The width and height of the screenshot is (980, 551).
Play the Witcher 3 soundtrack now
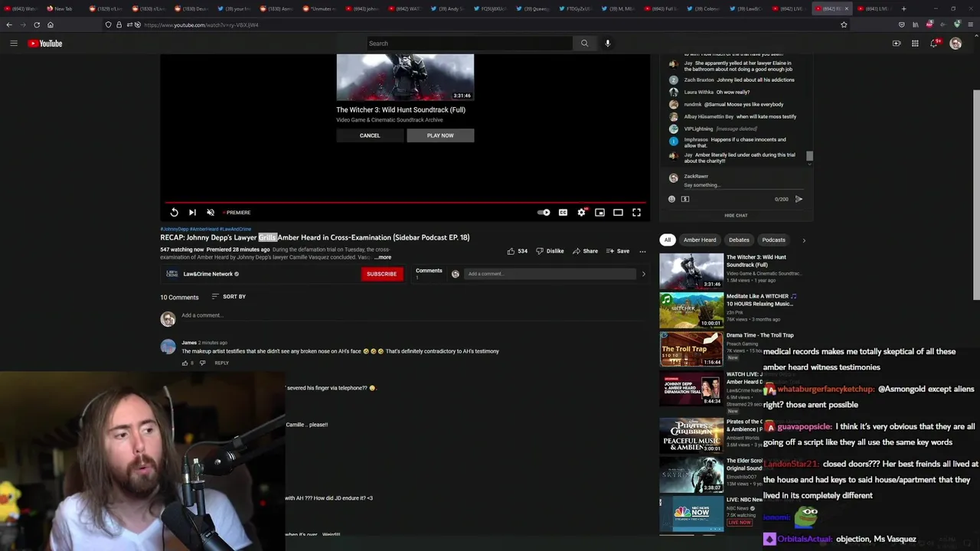click(x=440, y=135)
